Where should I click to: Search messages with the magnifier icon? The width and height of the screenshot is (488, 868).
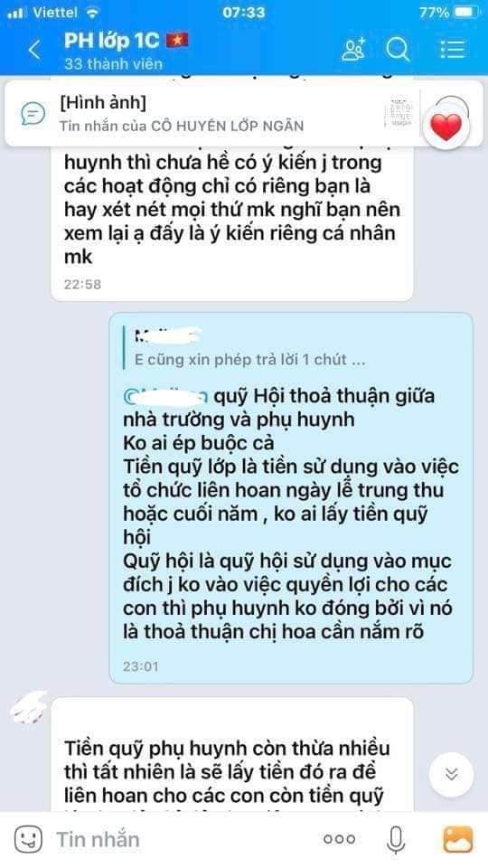pos(398,50)
